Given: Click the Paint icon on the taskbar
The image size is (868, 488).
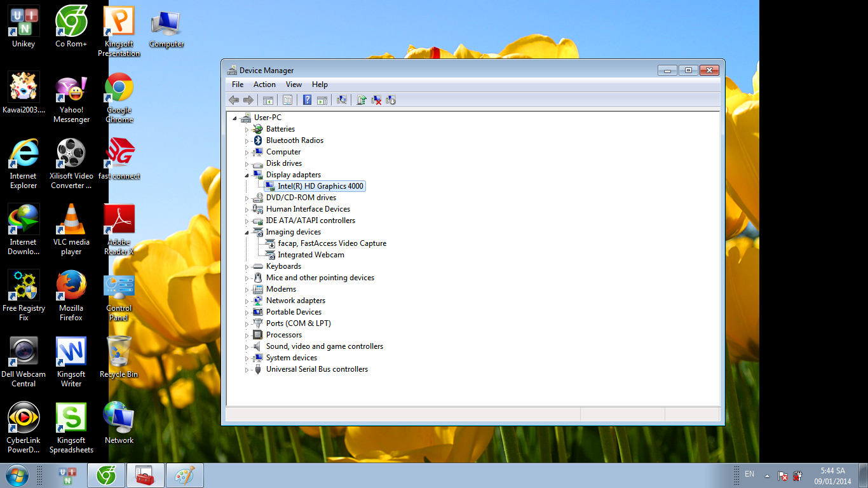Looking at the screenshot, I should point(184,475).
